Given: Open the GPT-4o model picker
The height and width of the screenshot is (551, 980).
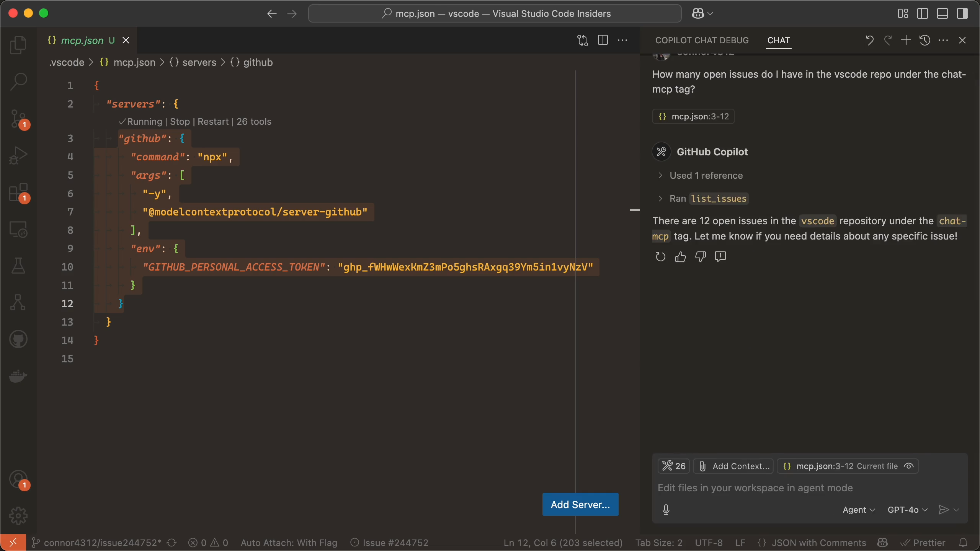Looking at the screenshot, I should click(907, 510).
